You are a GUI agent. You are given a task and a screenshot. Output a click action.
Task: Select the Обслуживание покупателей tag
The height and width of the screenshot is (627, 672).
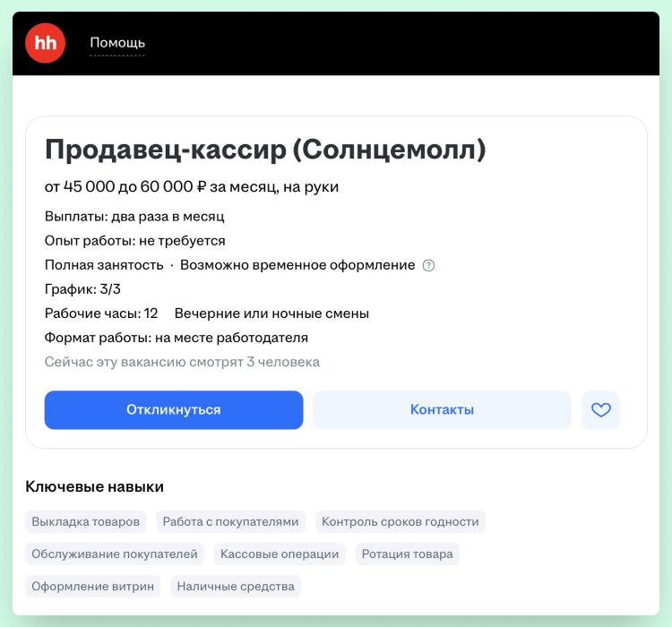115,554
